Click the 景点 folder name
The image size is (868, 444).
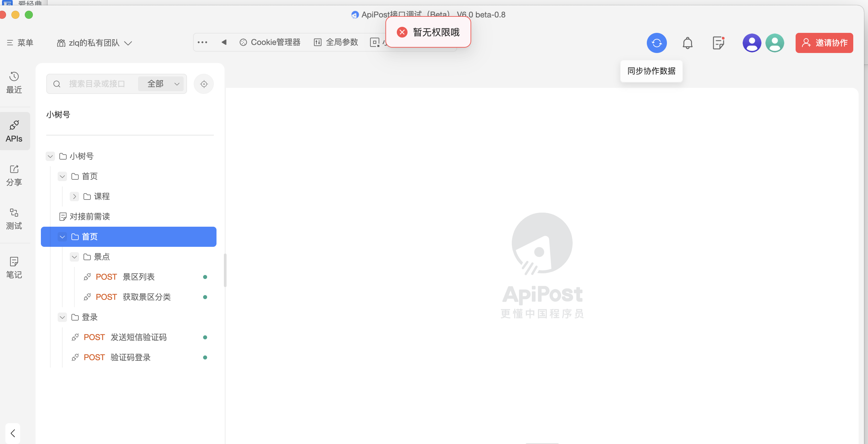[102, 257]
